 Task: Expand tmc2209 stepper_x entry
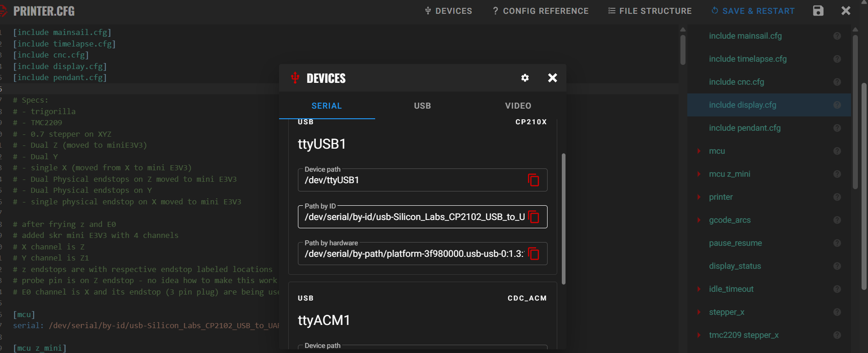pyautogui.click(x=699, y=335)
